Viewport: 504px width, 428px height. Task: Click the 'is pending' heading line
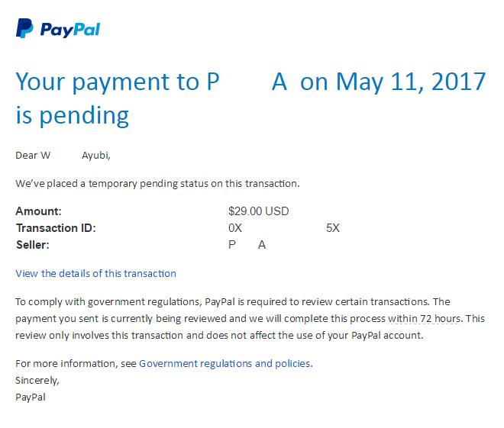click(73, 116)
